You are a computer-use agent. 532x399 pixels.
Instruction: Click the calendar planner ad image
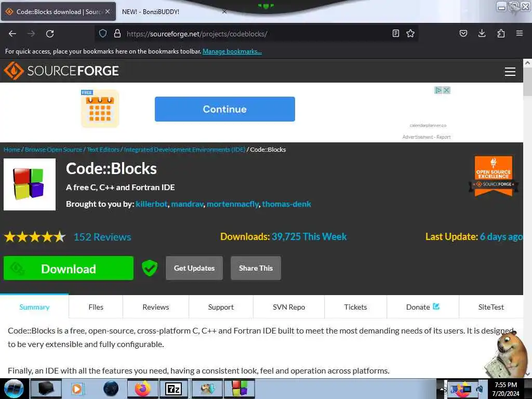pos(100,109)
